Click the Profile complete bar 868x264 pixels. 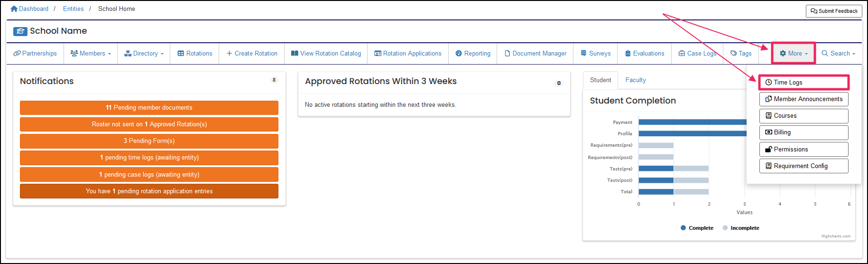pos(693,133)
